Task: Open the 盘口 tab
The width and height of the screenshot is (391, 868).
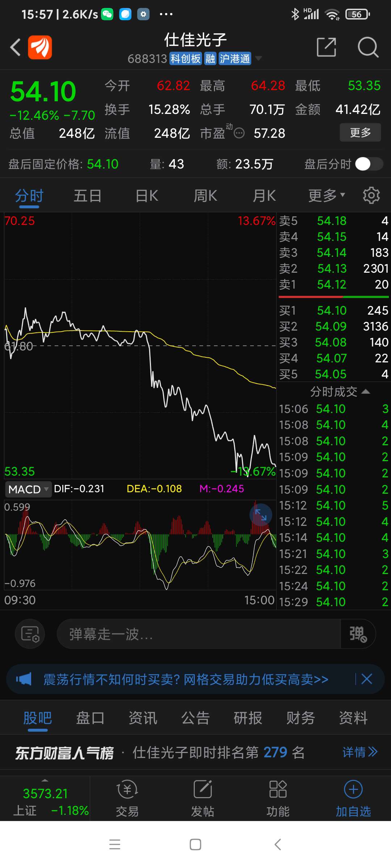Action: [90, 718]
